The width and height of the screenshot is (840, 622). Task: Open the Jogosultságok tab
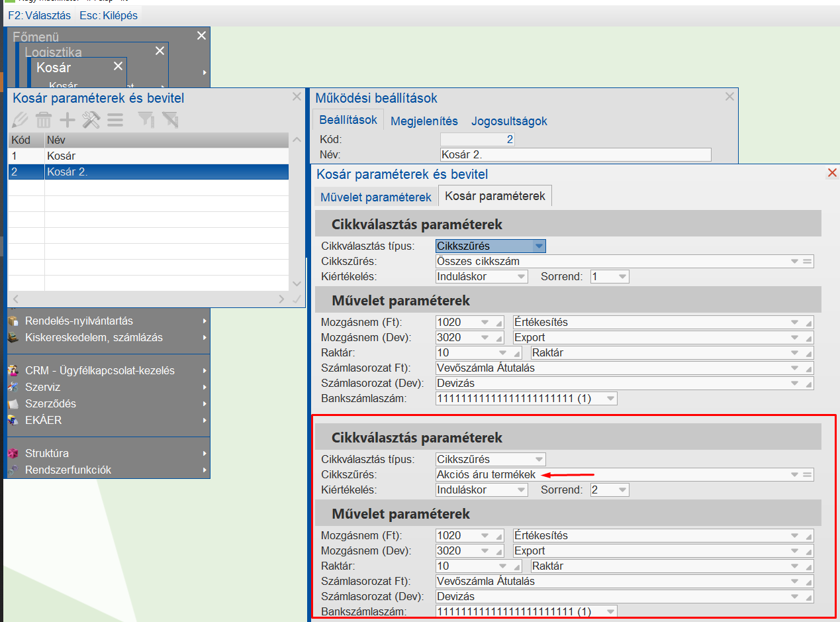509,121
